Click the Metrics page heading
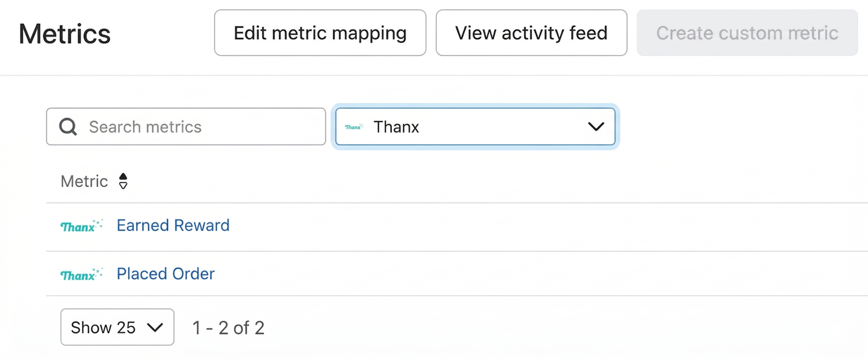This screenshot has height=360, width=868. click(x=65, y=34)
